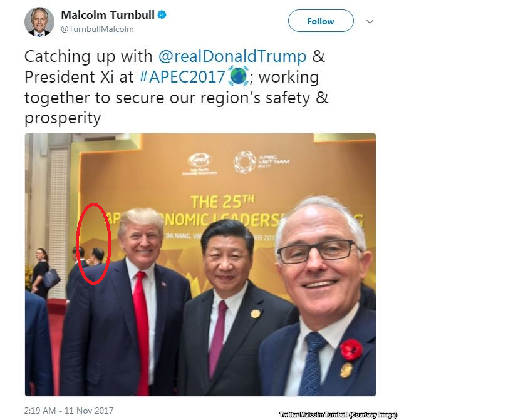This screenshot has height=420, width=513.
Task: Click the "THE 25TH" banner text
Action: [x=223, y=202]
